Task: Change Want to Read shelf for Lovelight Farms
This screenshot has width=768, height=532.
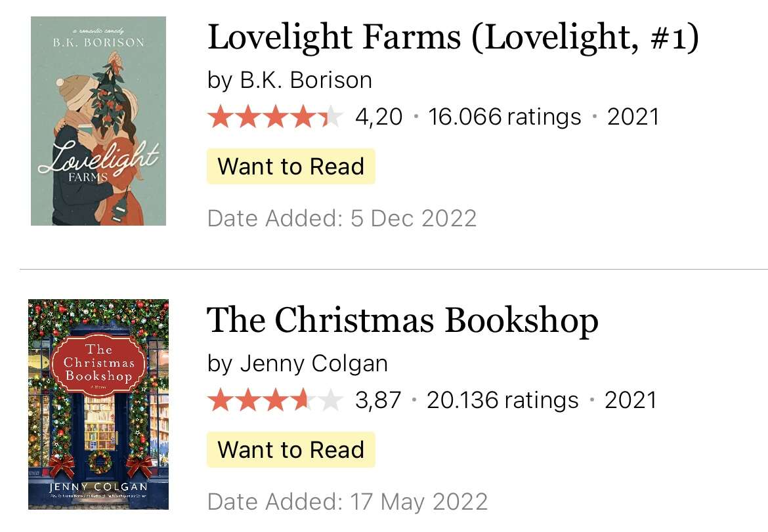Action: [291, 167]
